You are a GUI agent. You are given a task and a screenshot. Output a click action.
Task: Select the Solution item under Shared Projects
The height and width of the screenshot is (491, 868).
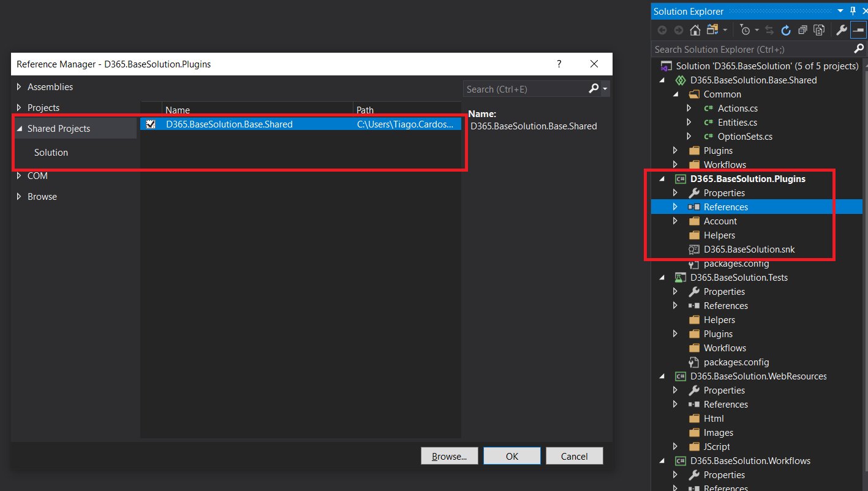[51, 153]
